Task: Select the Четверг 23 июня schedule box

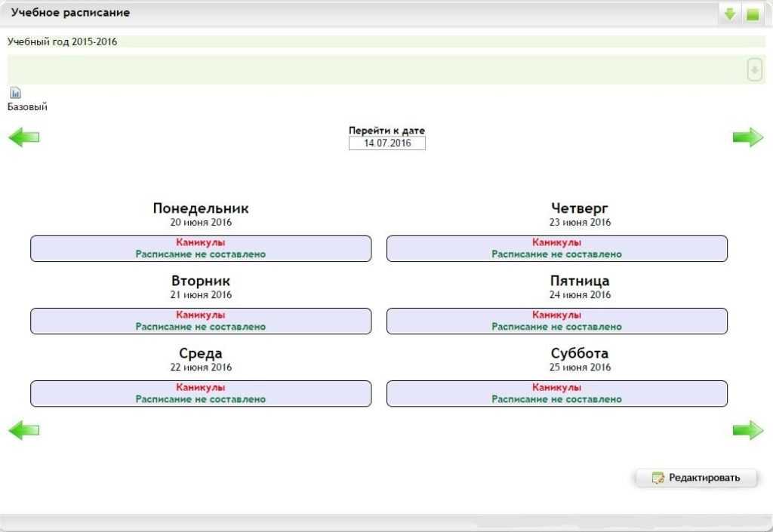Action: (x=557, y=248)
